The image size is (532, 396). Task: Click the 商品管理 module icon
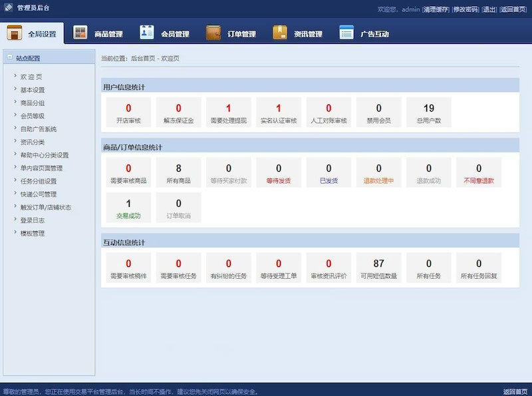(81, 31)
